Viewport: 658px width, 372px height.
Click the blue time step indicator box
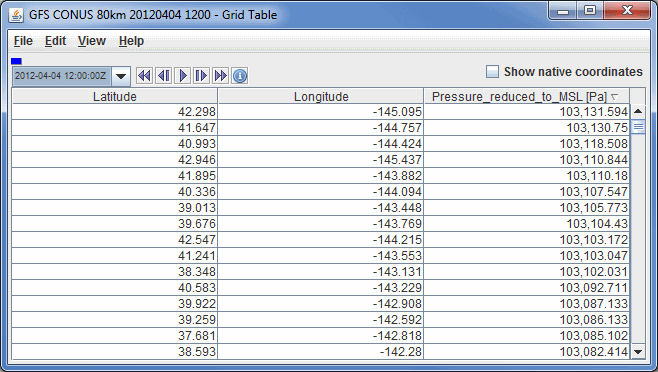pos(16,61)
